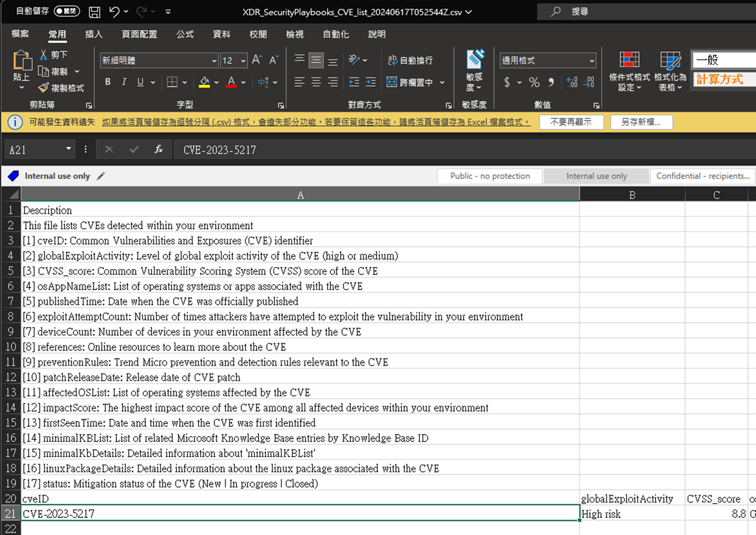Viewport: 756px width, 535px height.
Task: Click the Save icon in title bar
Action: coord(94,12)
